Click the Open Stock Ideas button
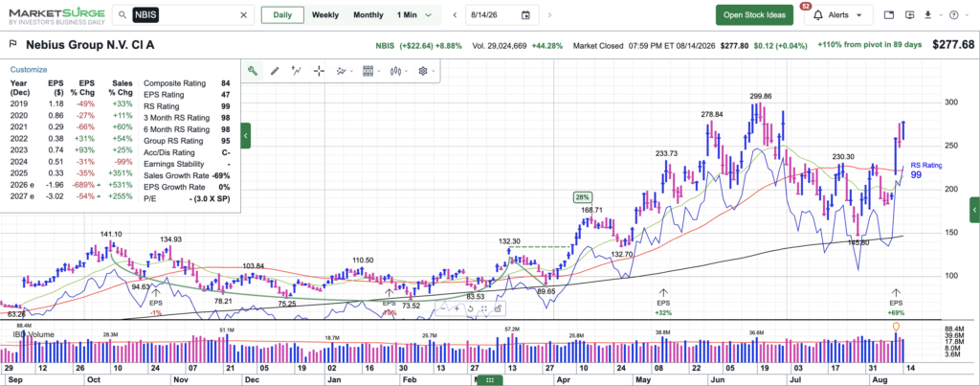980x386 pixels. [754, 15]
